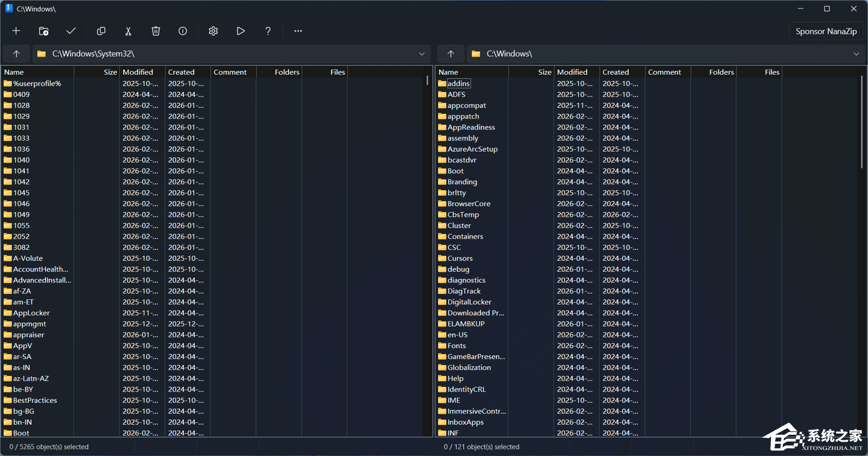Click the right panel C:\Windows\ address field
The width and height of the screenshot is (868, 456).
[665, 54]
